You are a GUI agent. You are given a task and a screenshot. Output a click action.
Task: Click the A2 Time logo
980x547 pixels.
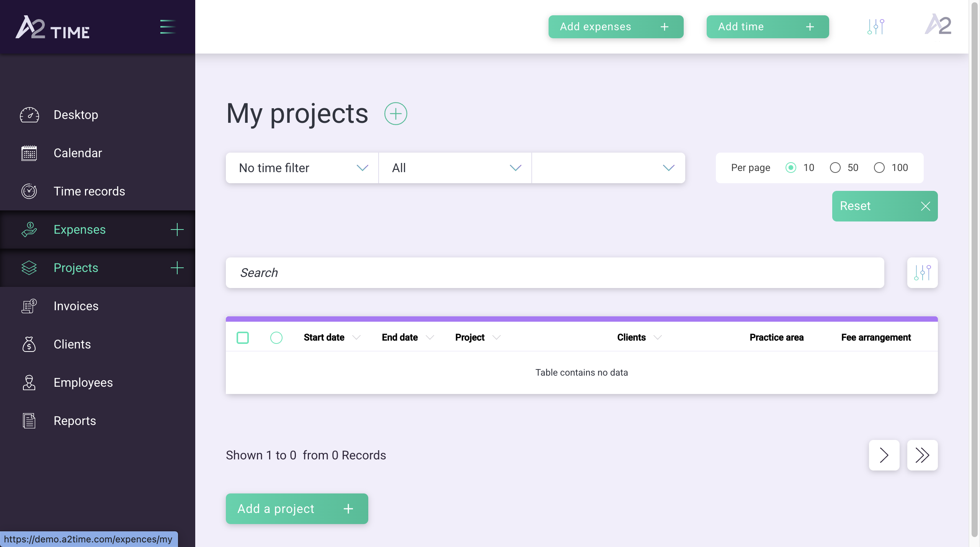click(x=52, y=27)
